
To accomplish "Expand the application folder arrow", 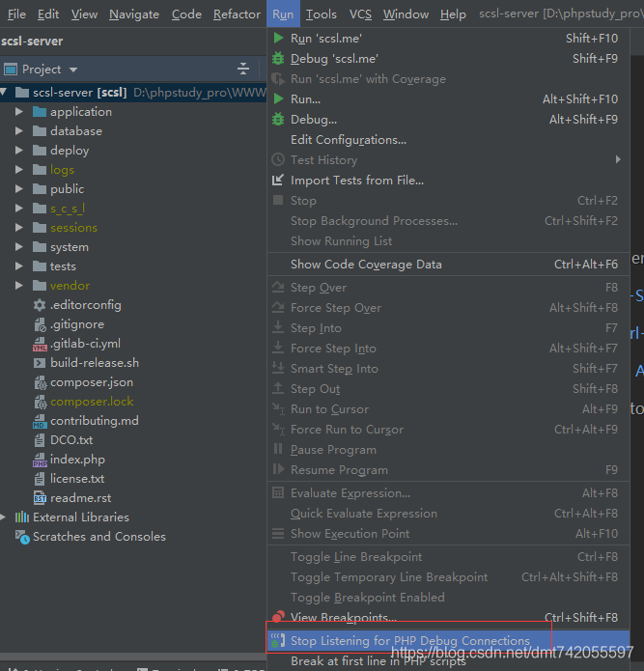I will pyautogui.click(x=19, y=112).
